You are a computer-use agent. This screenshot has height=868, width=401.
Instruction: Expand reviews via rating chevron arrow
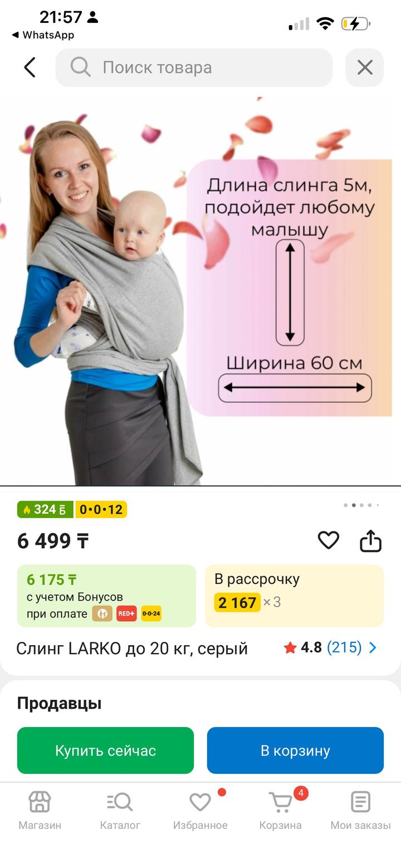coord(373,647)
